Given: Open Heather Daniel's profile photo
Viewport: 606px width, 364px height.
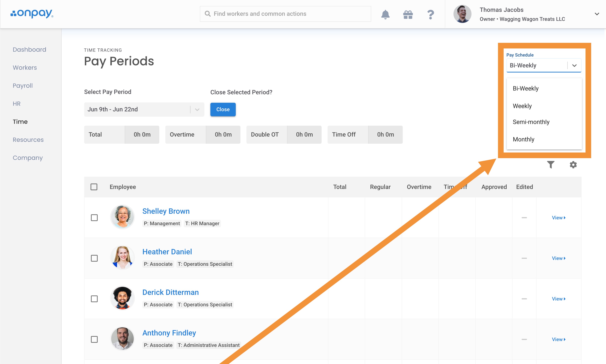Looking at the screenshot, I should point(122,258).
